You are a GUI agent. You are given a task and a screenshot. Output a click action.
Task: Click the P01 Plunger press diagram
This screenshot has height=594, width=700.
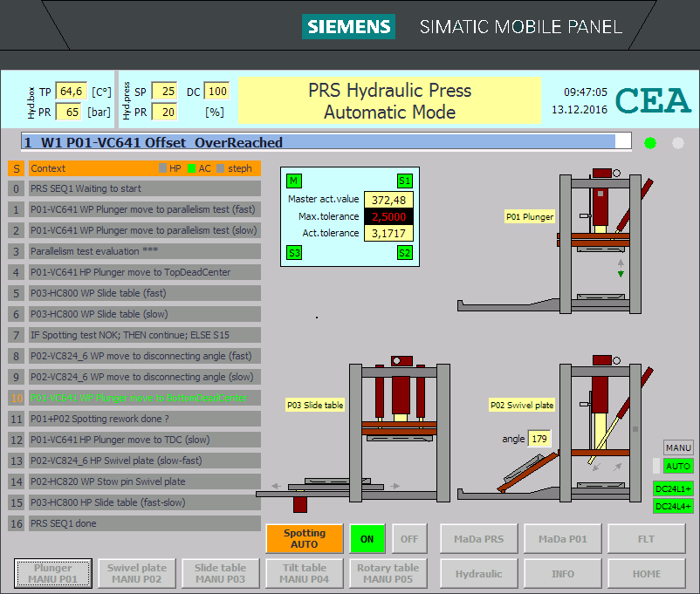click(556, 241)
